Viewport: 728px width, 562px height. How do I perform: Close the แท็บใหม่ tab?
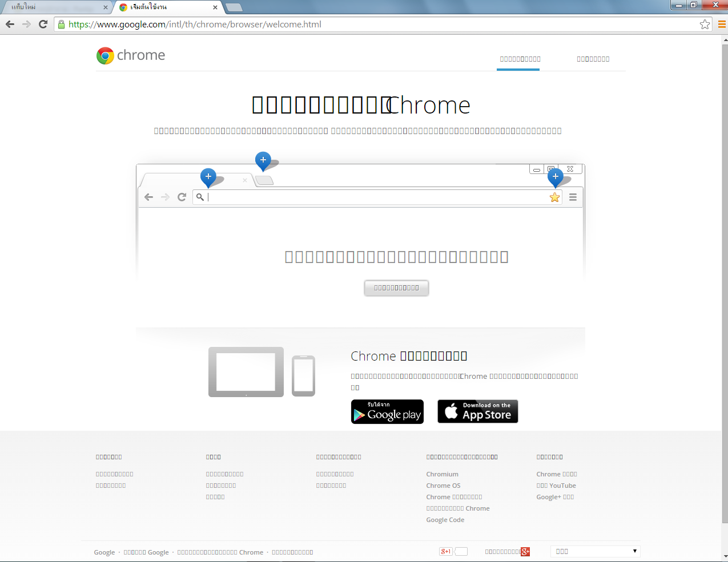(x=105, y=7)
